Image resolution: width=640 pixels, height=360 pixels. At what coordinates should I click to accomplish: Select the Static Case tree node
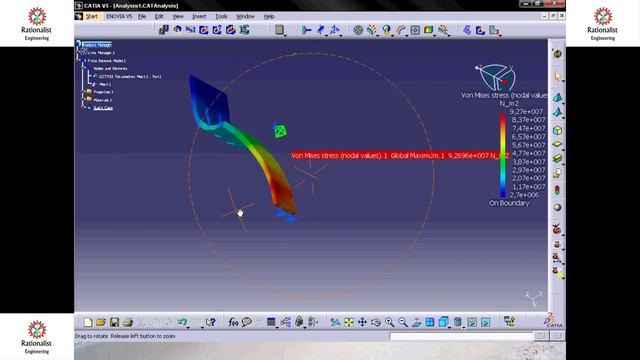click(102, 108)
